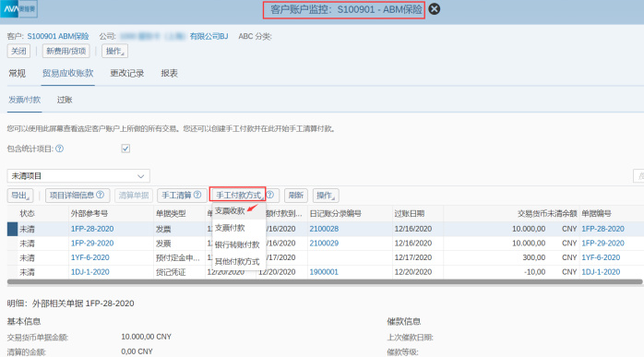Image resolution: width=644 pixels, height=357 pixels.
Task: Switch to 报表 tab
Action: click(x=169, y=73)
